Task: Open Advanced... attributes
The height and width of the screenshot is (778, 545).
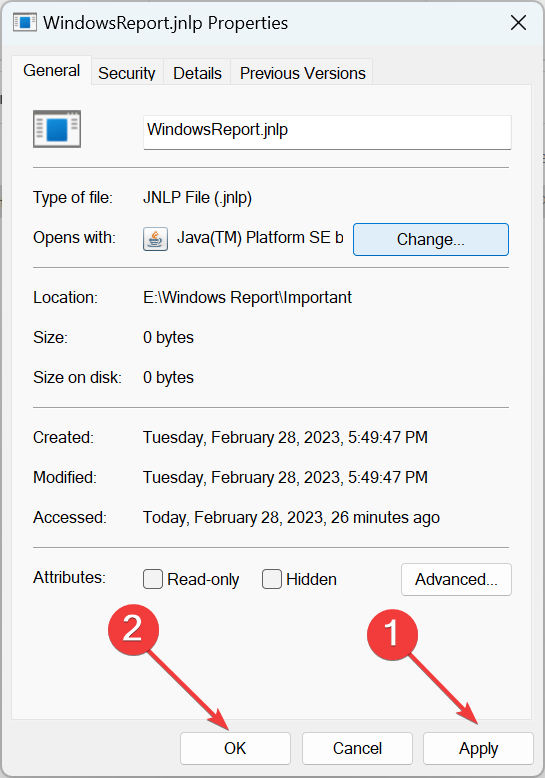Action: pyautogui.click(x=456, y=579)
